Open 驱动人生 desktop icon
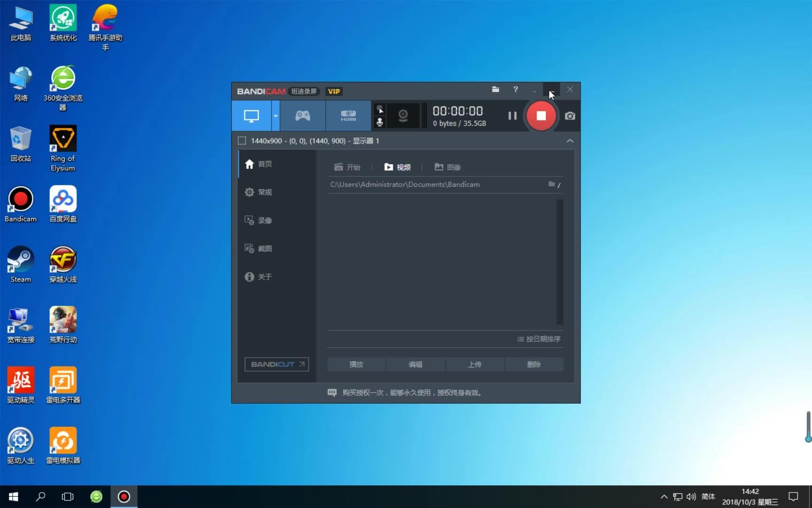Image resolution: width=812 pixels, height=508 pixels. tap(21, 446)
